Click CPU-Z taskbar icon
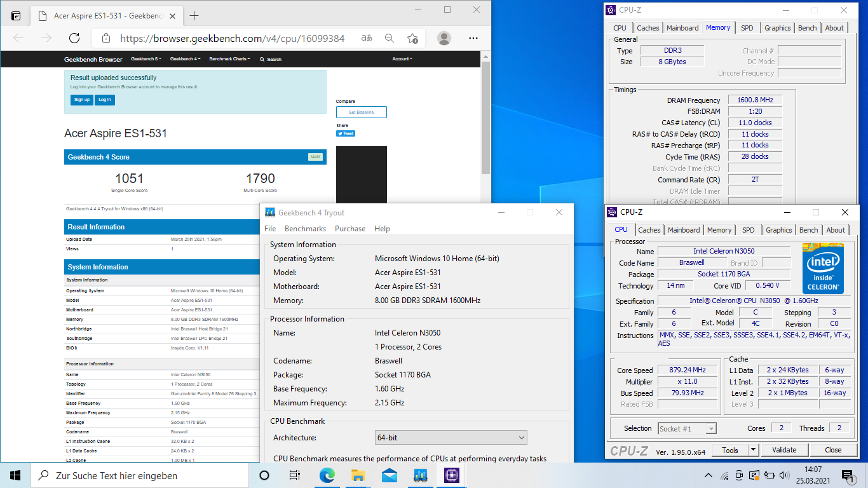 pos(451,475)
